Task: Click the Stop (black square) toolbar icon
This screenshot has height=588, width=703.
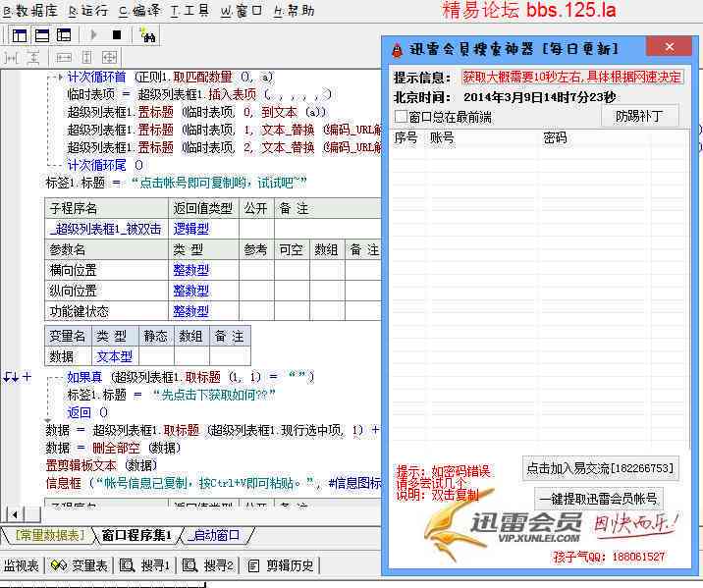Action: click(x=117, y=35)
